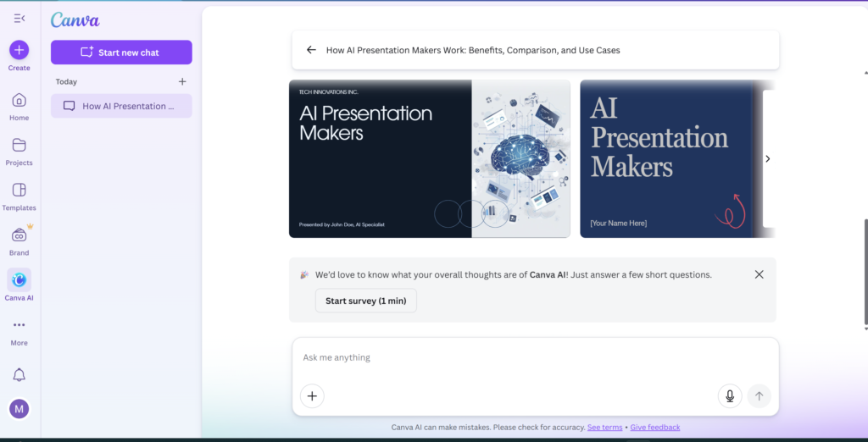
Task: Open the M account avatar
Action: (x=19, y=409)
